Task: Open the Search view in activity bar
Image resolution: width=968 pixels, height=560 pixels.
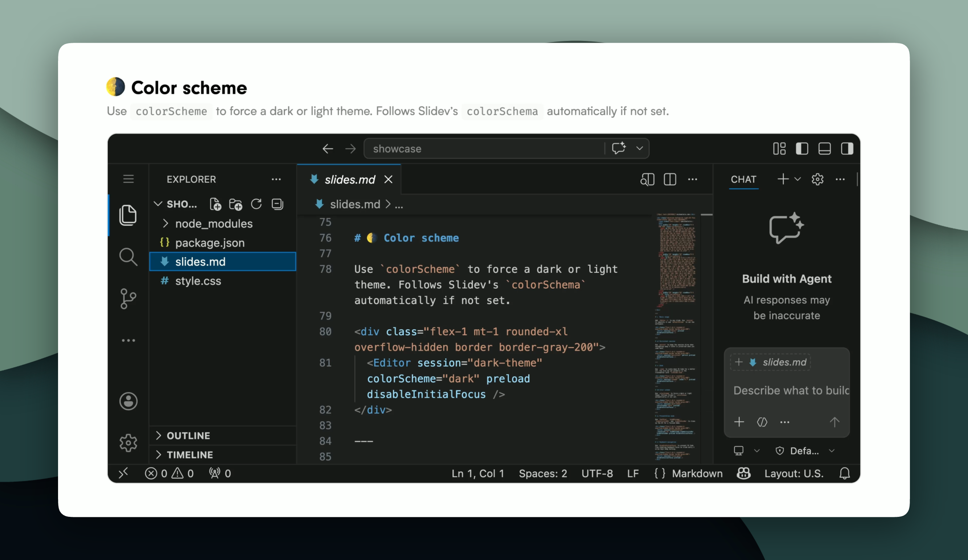Action: (x=128, y=256)
